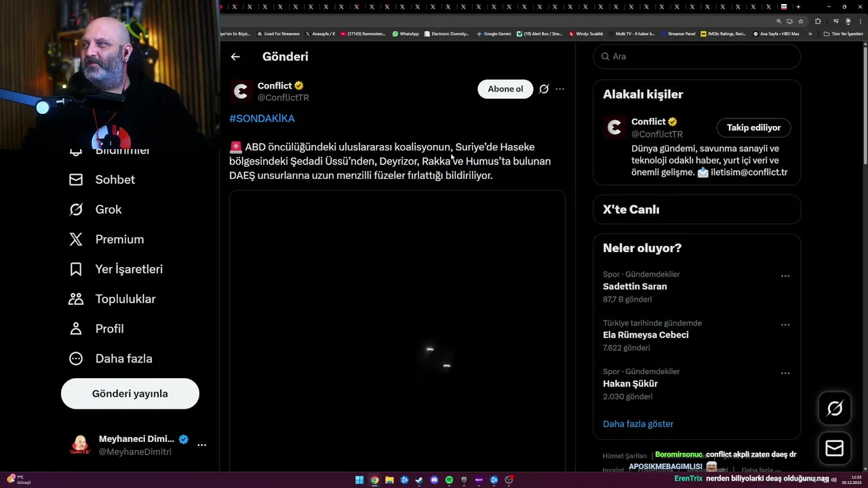The width and height of the screenshot is (868, 488).
Task: Open Tüm Yer İşaretleri folder
Action: pos(843,33)
